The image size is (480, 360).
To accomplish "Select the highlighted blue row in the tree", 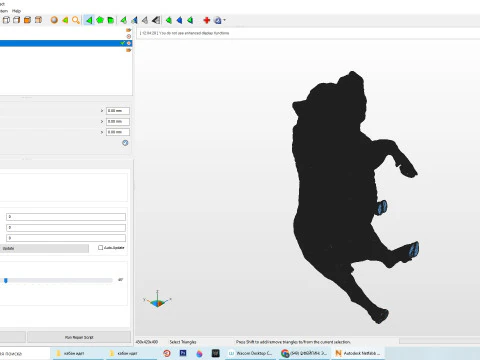I will [x=66, y=43].
